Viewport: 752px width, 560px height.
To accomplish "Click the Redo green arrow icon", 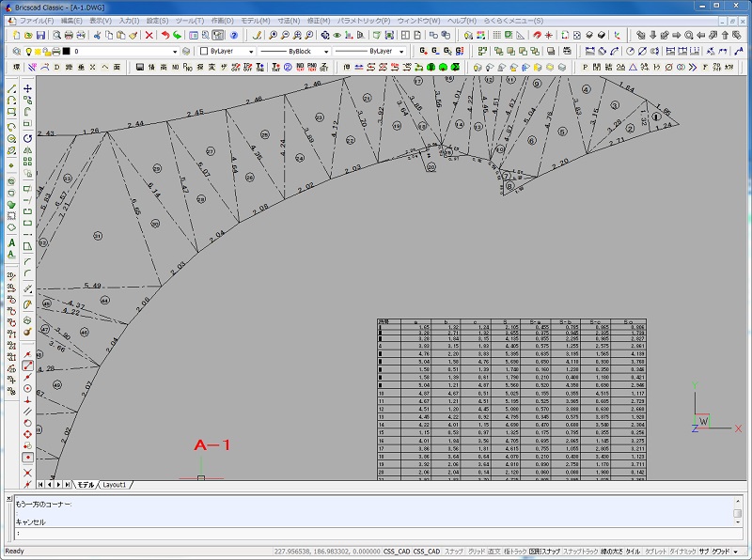I will [x=177, y=35].
